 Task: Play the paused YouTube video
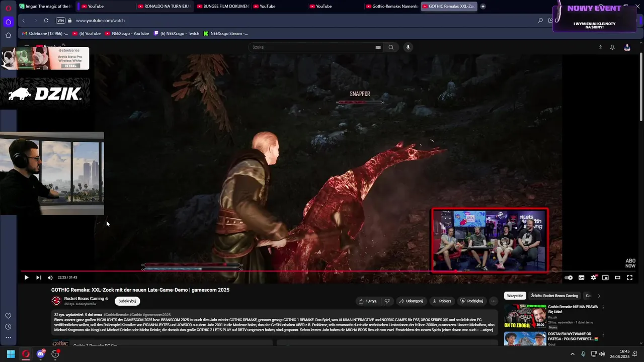[26, 278]
